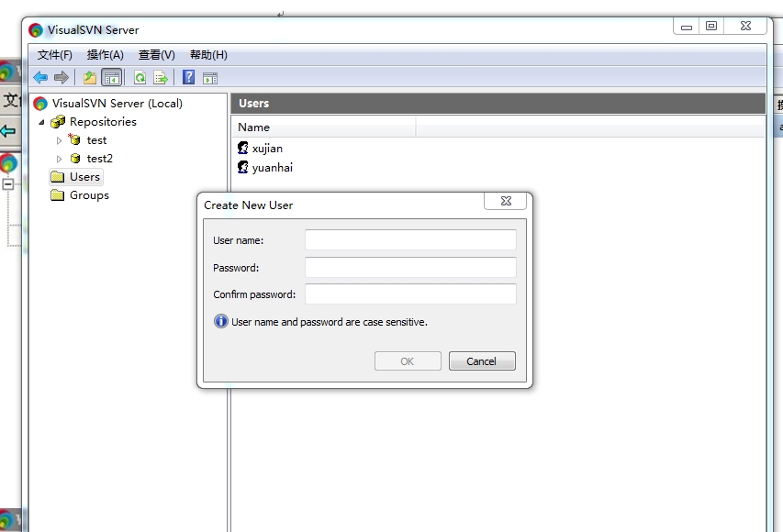
Task: Expand the test2 repository node
Action: pos(59,160)
